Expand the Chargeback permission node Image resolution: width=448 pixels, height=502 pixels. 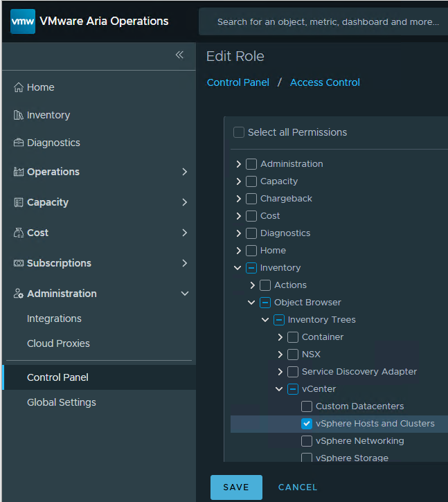[238, 199]
